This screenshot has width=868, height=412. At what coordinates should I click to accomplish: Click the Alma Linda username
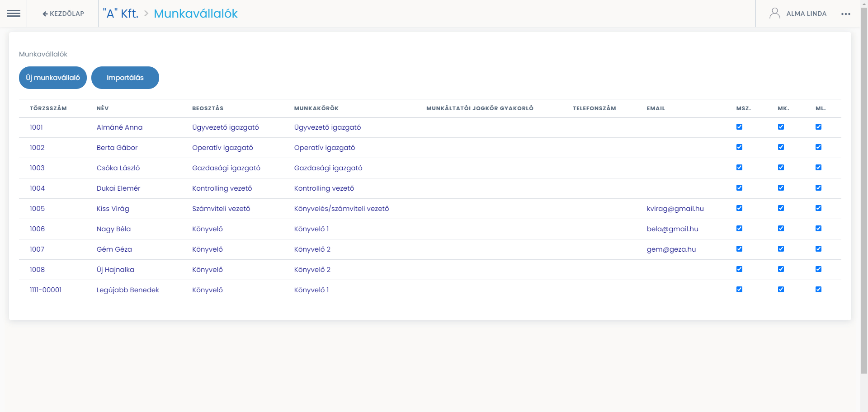tap(806, 14)
